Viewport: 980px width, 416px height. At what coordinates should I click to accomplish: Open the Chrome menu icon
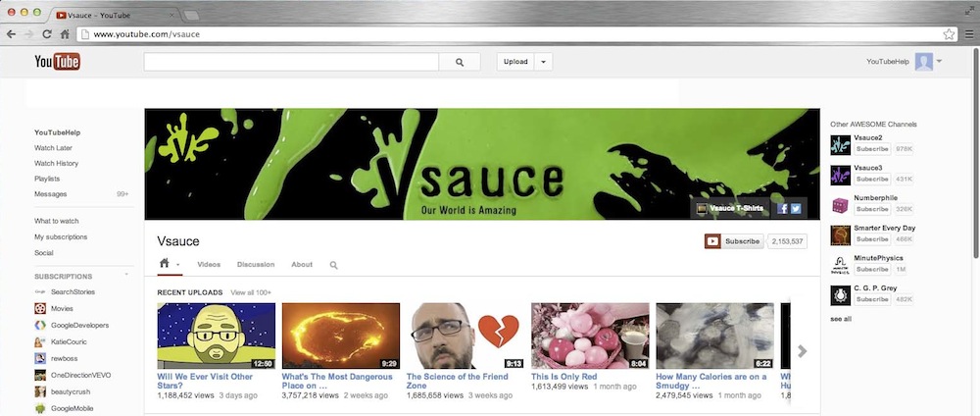[x=969, y=34]
